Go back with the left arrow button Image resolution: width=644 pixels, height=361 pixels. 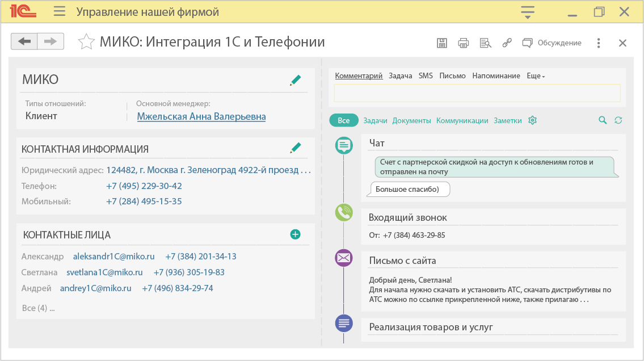click(24, 41)
